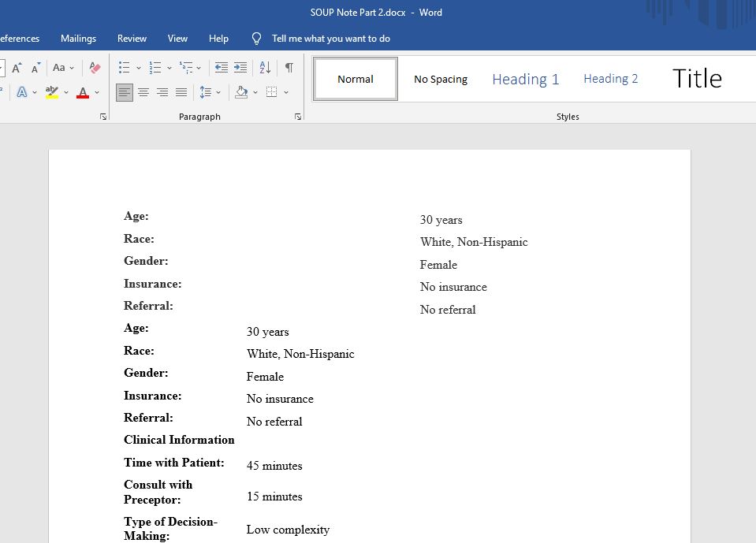
Task: Click the Clinical Information heading
Action: 179,440
